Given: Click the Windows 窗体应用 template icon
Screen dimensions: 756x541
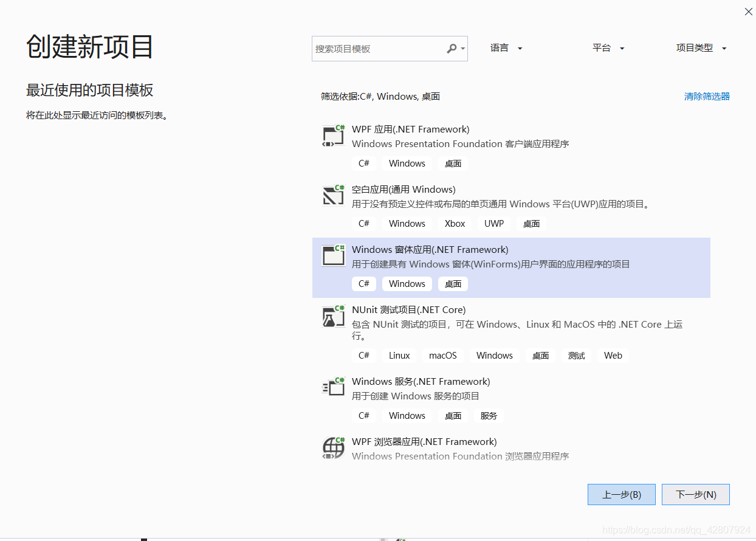Looking at the screenshot, I should point(333,256).
